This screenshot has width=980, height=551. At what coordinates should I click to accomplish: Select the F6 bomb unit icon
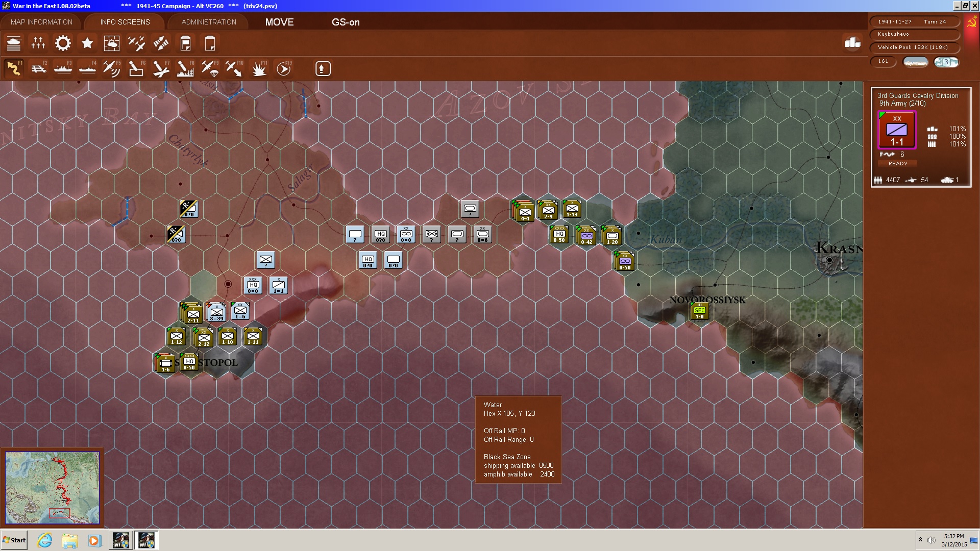[136, 68]
